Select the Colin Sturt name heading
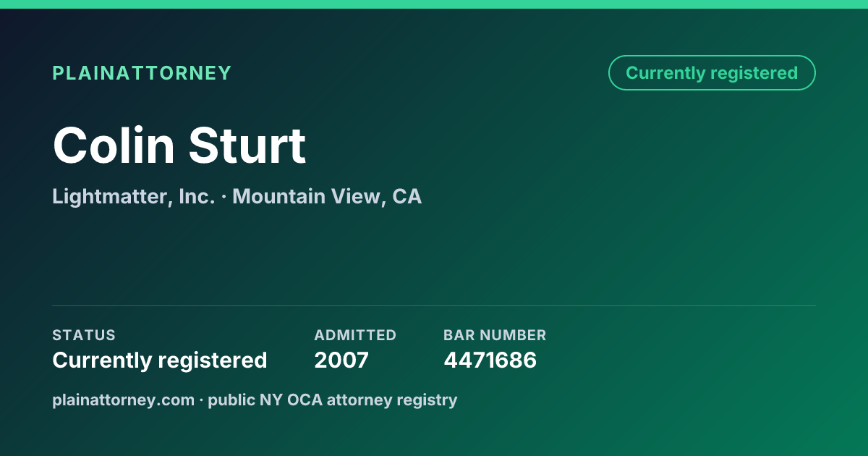This screenshot has width=868, height=456. [179, 145]
